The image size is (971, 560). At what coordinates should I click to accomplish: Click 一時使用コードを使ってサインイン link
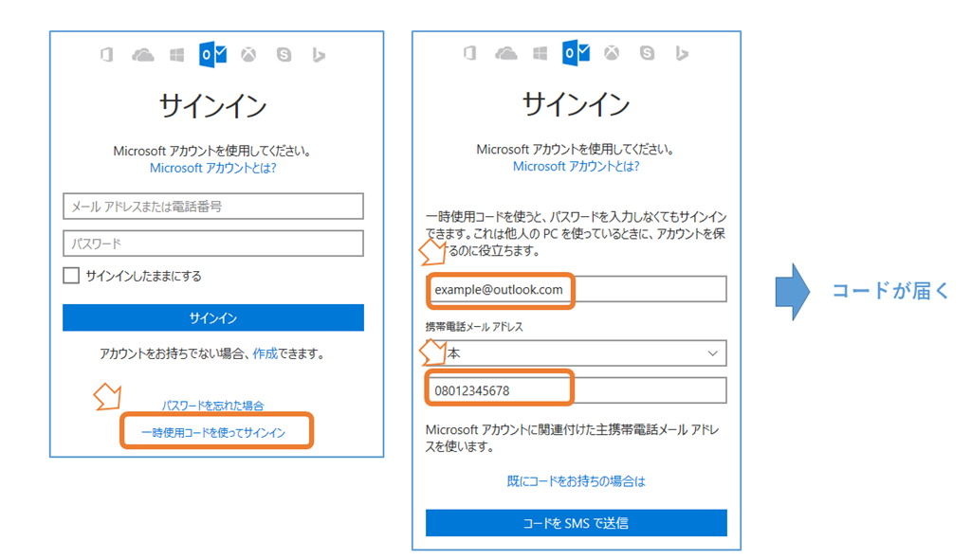(x=213, y=432)
